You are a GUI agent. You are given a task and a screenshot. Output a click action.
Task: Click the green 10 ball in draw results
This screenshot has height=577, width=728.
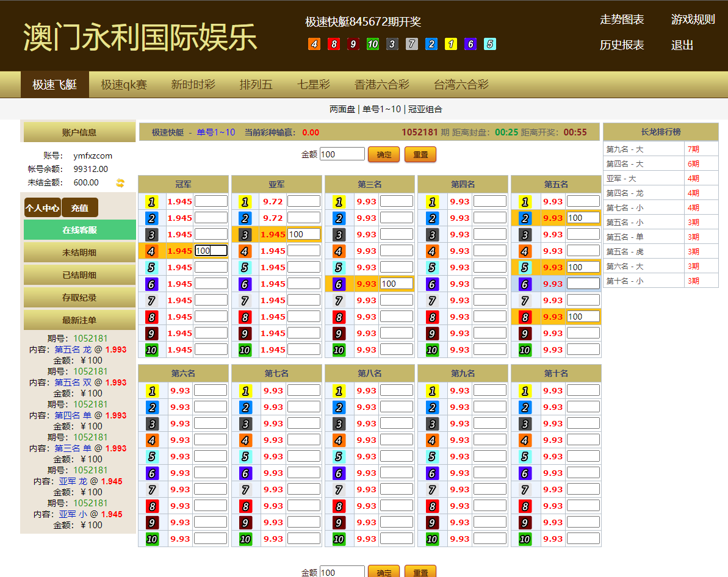(372, 45)
